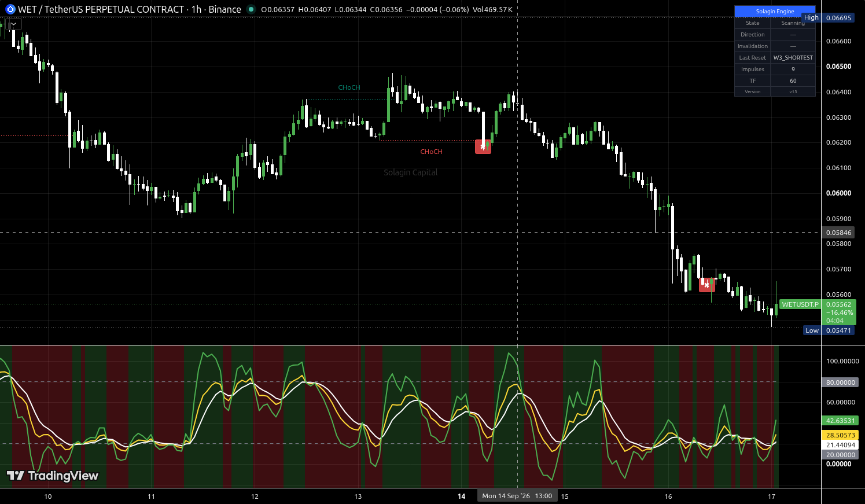Screen dimensions: 865x504
Task: Click the -16.46% change value
Action: tap(839, 312)
